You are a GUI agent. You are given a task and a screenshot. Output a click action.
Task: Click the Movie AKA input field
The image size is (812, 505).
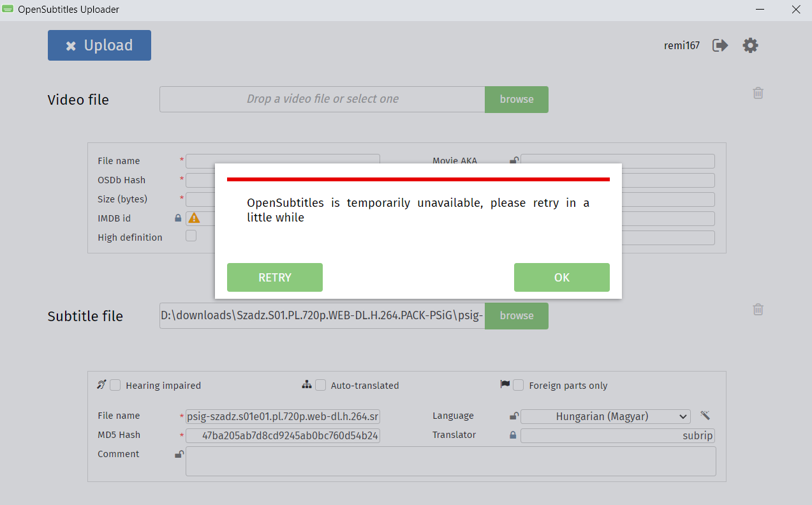pos(617,161)
